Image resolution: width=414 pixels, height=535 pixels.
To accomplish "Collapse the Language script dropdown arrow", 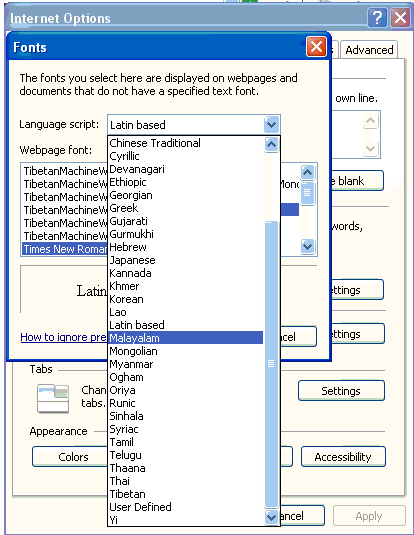I will pyautogui.click(x=271, y=125).
